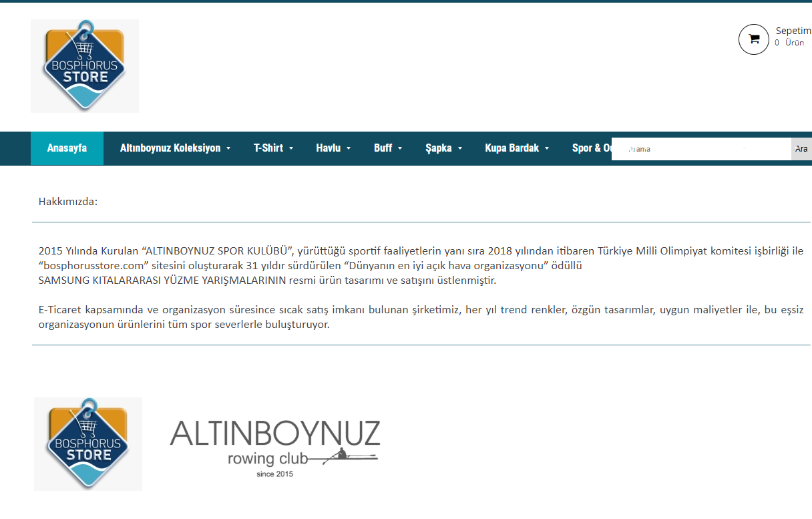Expand the Havlu dropdown arrow

[x=349, y=149]
